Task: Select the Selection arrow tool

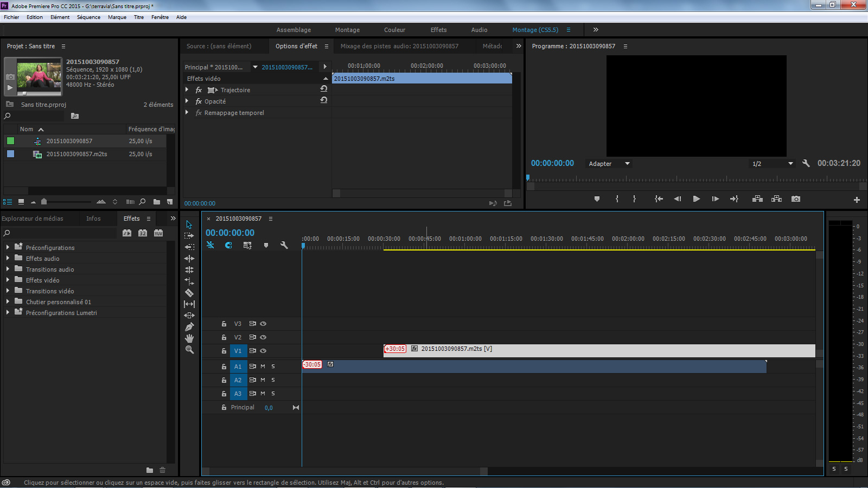Action: (x=189, y=224)
